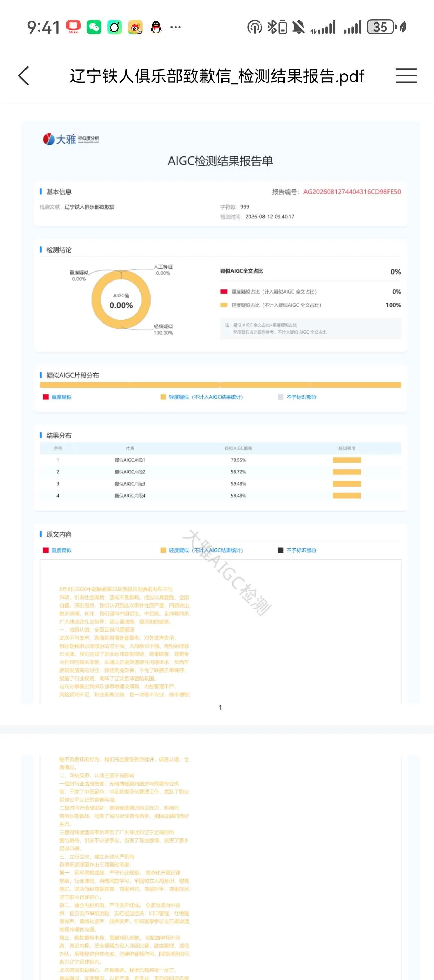Tap the 59.48% probability value
The width and height of the screenshot is (434, 980).
click(238, 483)
